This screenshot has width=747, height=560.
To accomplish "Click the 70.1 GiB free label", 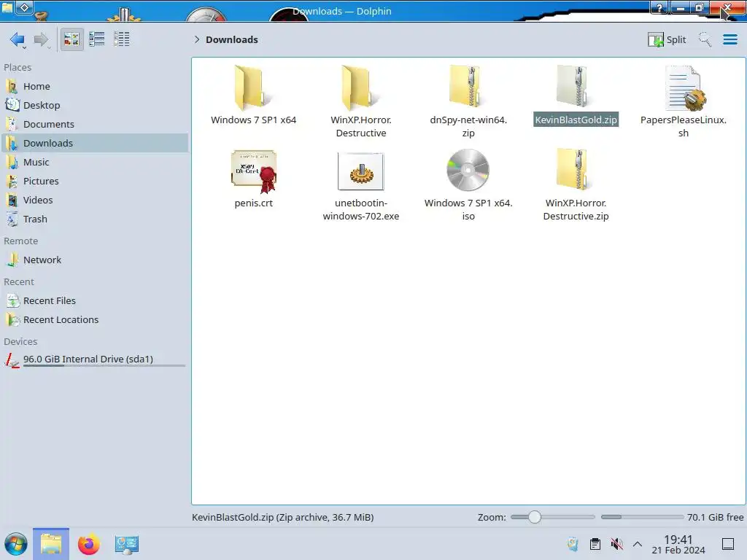I will coord(715,517).
